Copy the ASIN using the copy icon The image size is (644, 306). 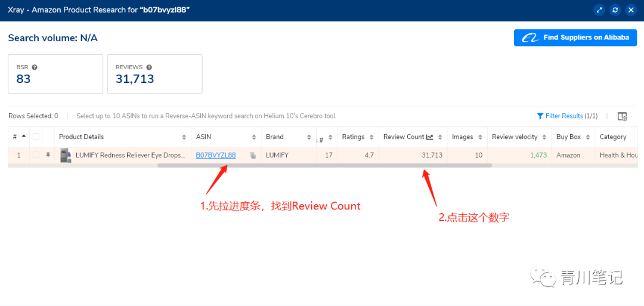tap(253, 155)
